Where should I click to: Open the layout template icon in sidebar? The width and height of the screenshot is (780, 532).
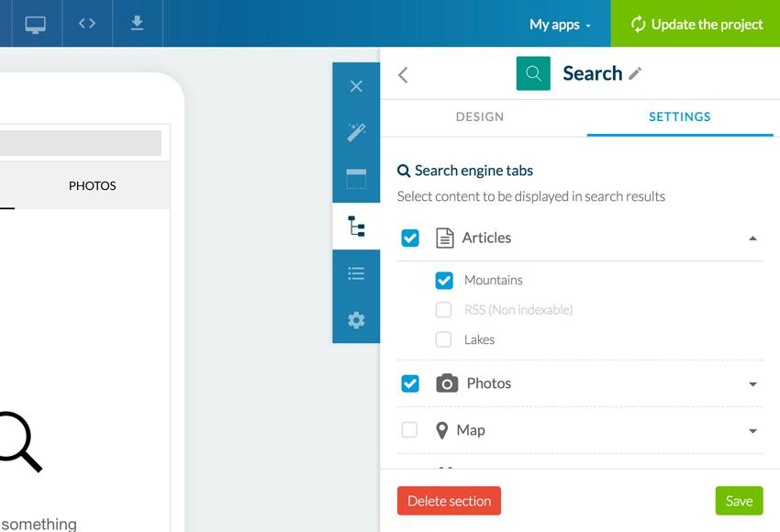pyautogui.click(x=356, y=179)
